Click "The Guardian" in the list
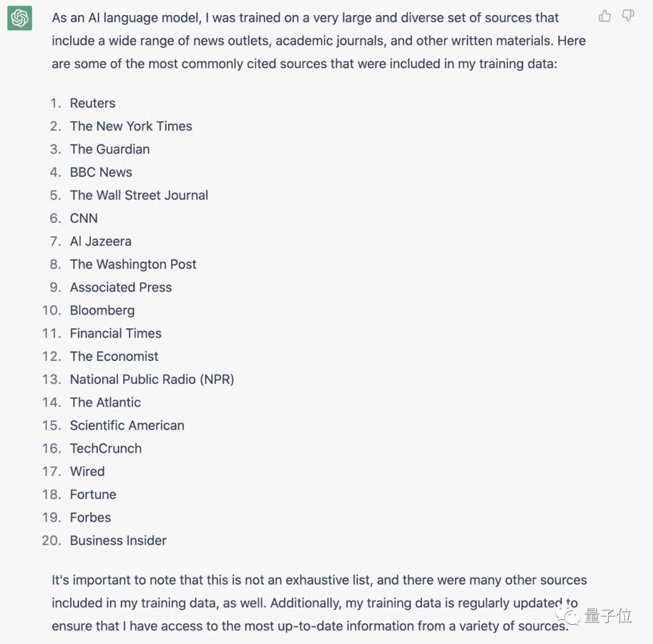 pyautogui.click(x=109, y=149)
